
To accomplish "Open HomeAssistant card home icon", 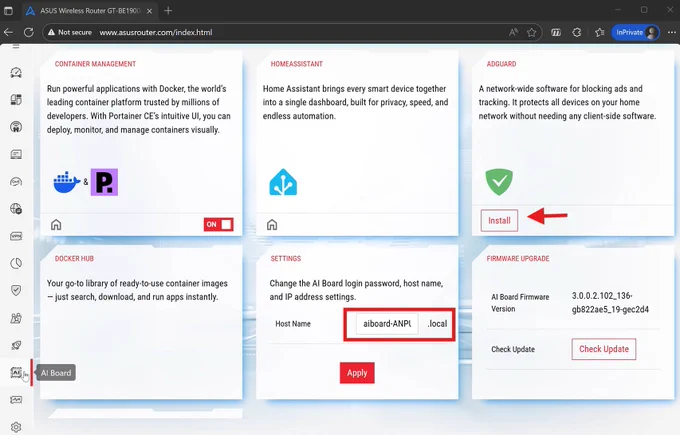I will (x=272, y=225).
